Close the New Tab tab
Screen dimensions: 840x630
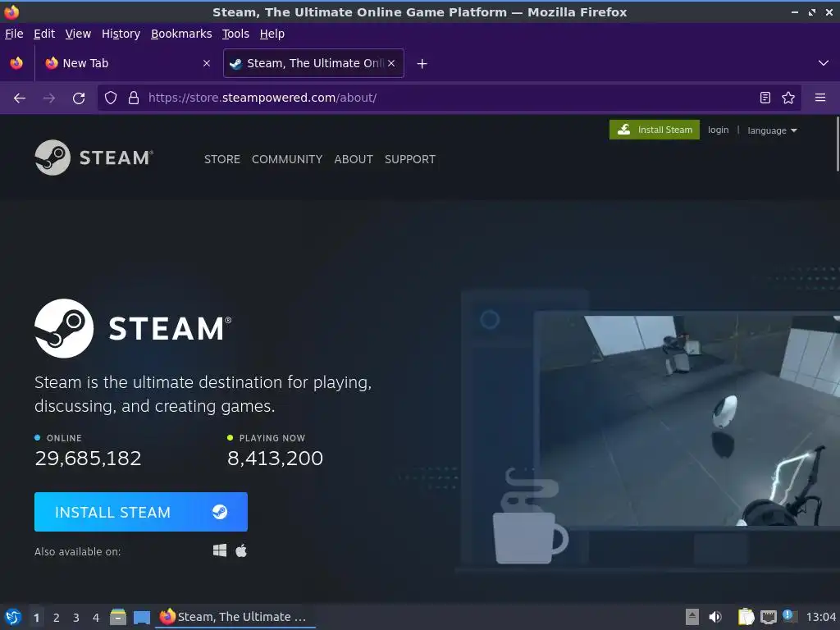pos(207,63)
